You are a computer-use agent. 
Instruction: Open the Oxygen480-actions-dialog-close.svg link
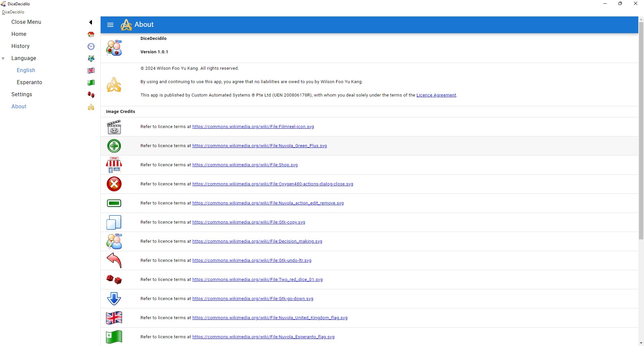pos(273,184)
